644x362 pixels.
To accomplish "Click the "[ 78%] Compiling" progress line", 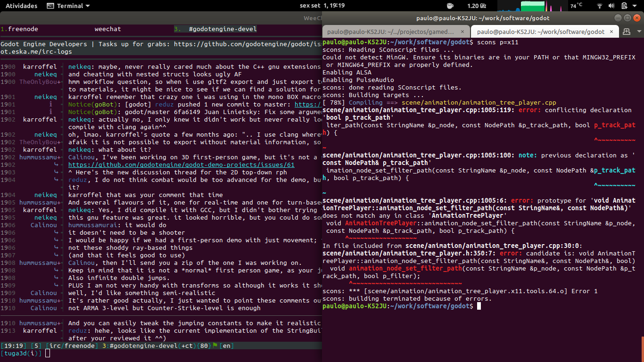I will [439, 102].
